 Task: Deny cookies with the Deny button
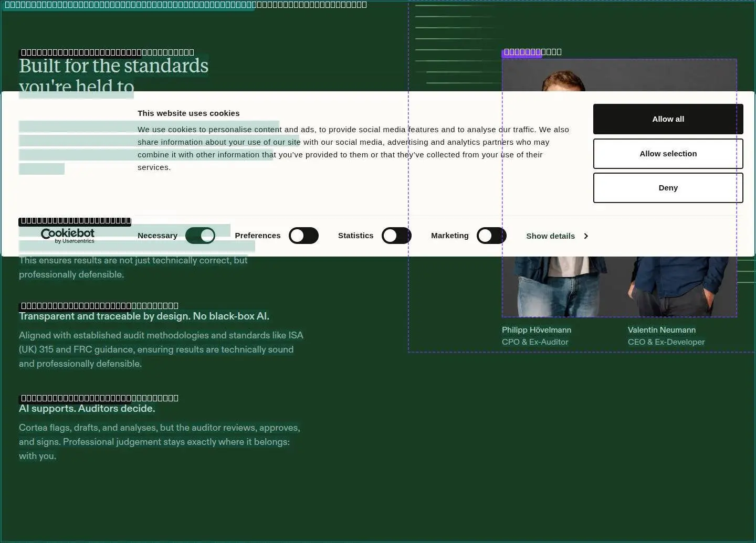(x=668, y=188)
